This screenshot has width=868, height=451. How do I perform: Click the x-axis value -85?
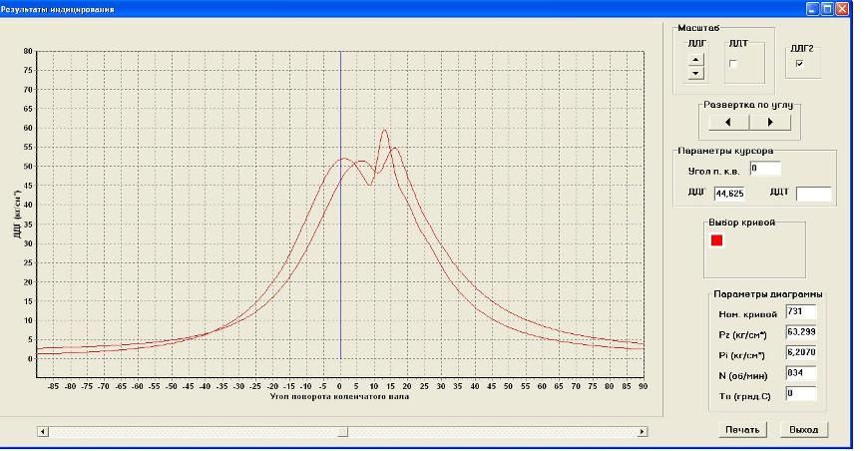tap(53, 386)
